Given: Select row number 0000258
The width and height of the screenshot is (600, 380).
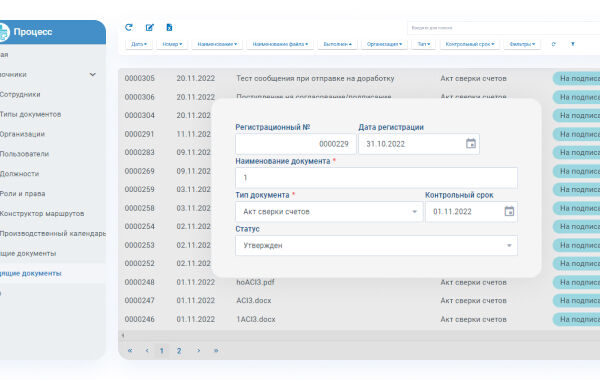Looking at the screenshot, I should point(140,208).
